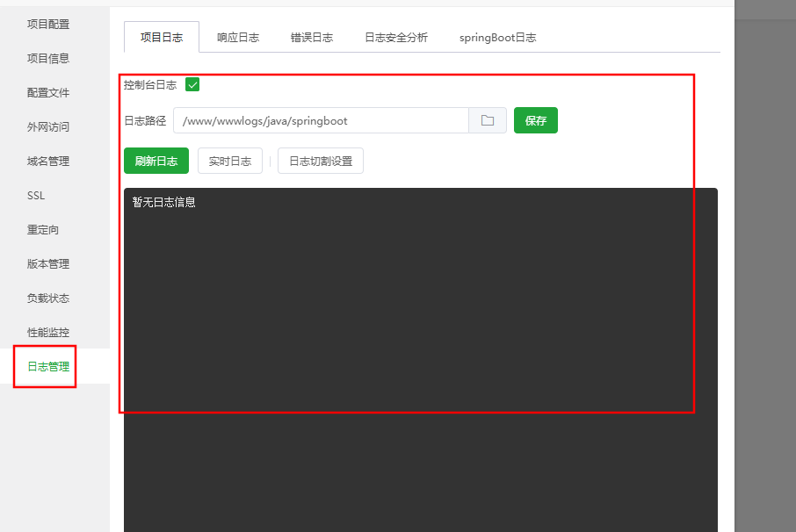Open the folder browse icon for log path
The image size is (796, 532).
tap(488, 120)
